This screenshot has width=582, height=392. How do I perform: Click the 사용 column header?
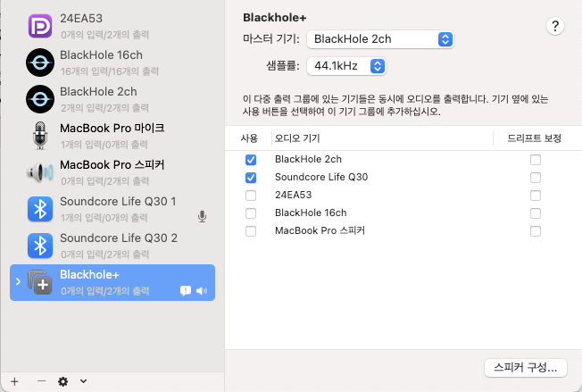[x=249, y=138]
